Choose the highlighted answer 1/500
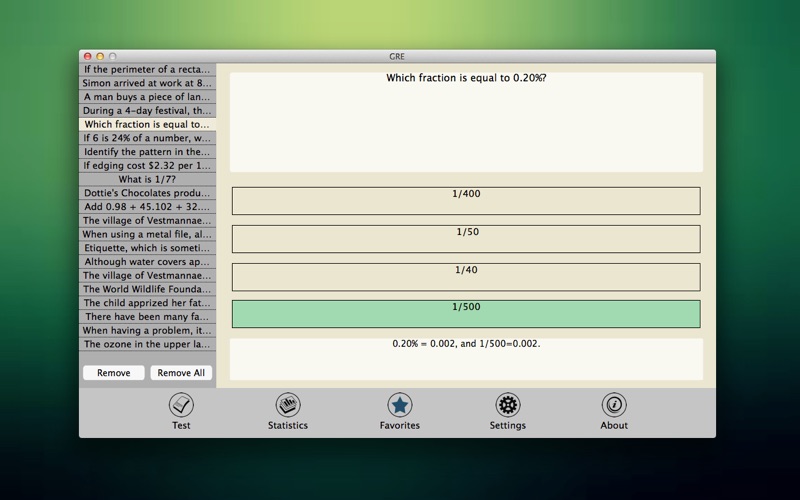 (466, 314)
